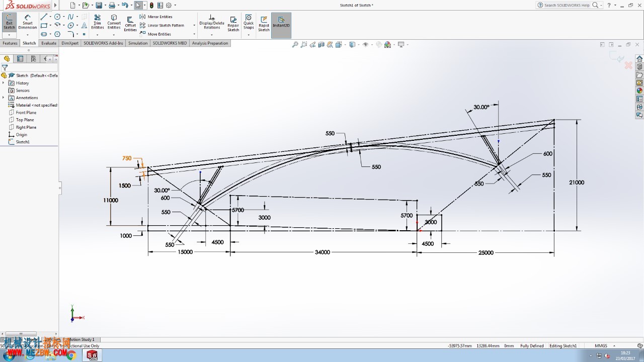Switch to ConfigurationManager panel tab
Viewport: 644px width, 362px height.
click(33, 59)
